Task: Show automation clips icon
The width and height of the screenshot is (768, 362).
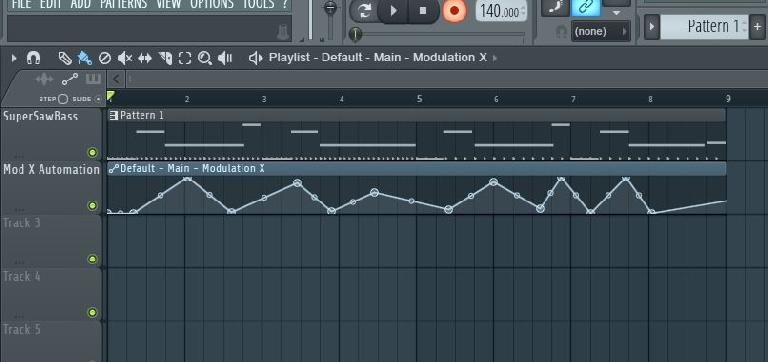Action: (x=70, y=79)
